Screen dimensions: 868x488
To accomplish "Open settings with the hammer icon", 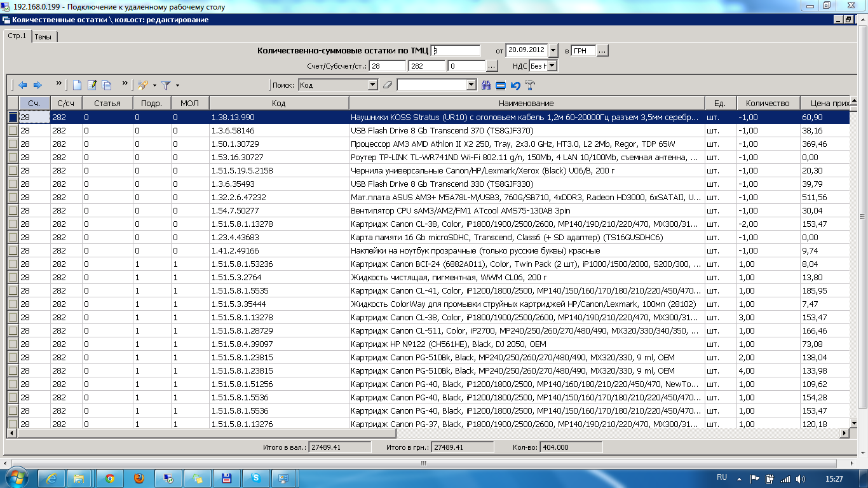I will pos(530,85).
